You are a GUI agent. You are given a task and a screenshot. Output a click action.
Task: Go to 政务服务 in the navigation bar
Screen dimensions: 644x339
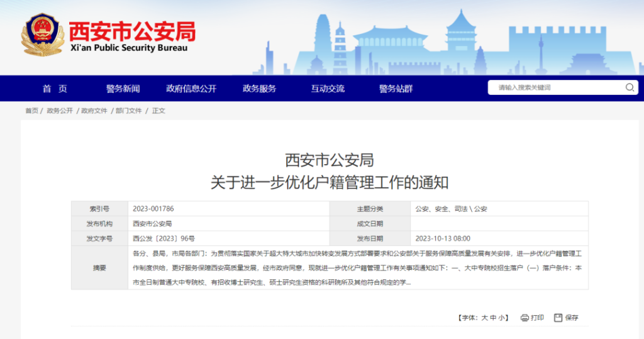(x=259, y=89)
